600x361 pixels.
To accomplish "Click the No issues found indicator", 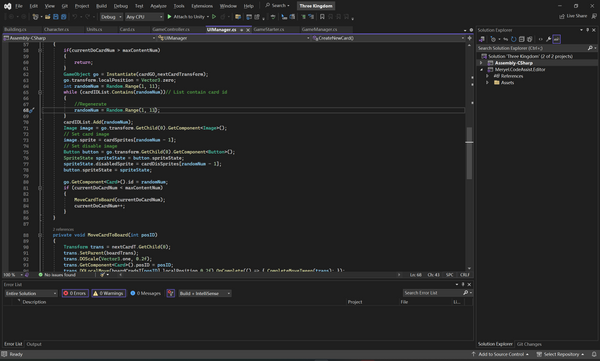I will (57, 275).
